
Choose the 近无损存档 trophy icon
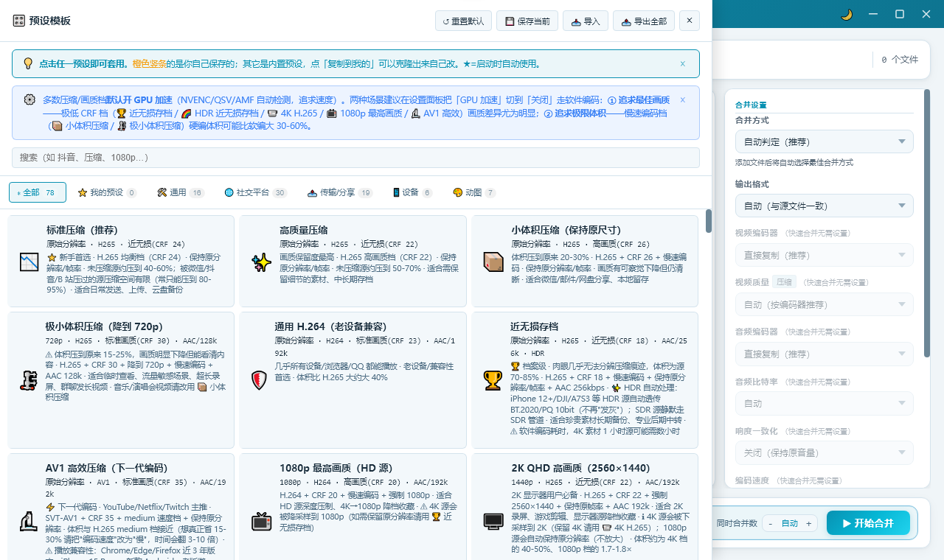point(493,380)
